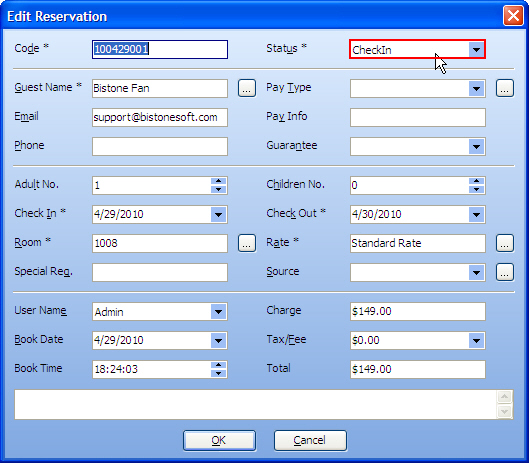
Task: Decrease Children No. with down arrow
Action: (476, 189)
